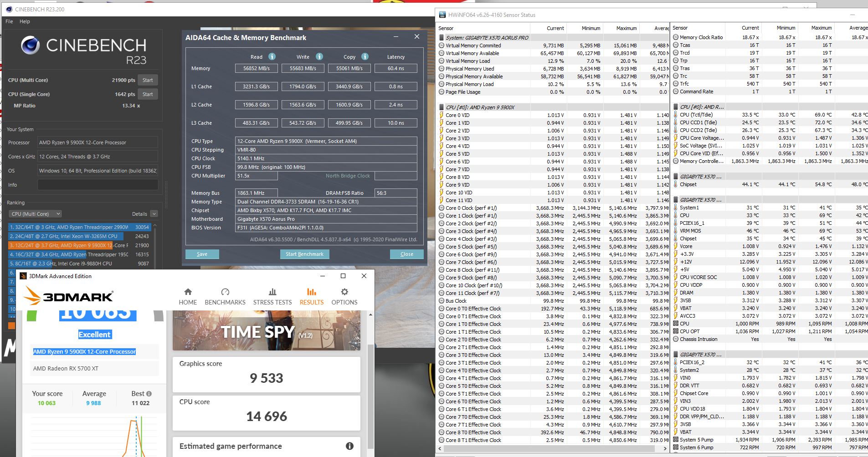
Task: Open the OPTIONS tab in 3DMark
Action: coord(344,296)
